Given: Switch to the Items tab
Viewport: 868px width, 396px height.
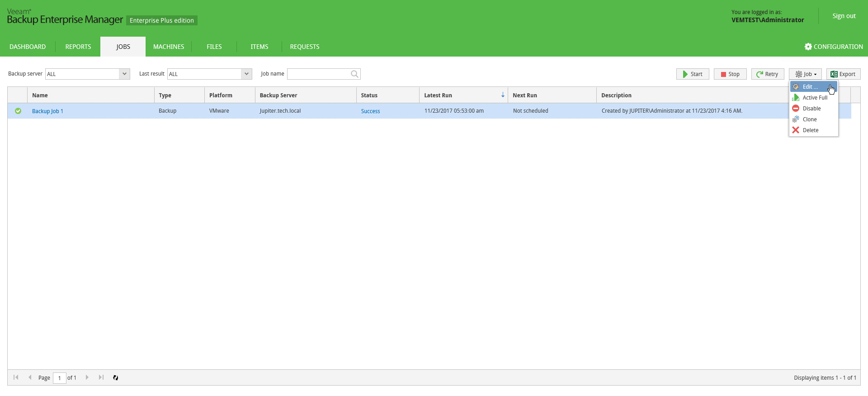Looking at the screenshot, I should click(259, 47).
